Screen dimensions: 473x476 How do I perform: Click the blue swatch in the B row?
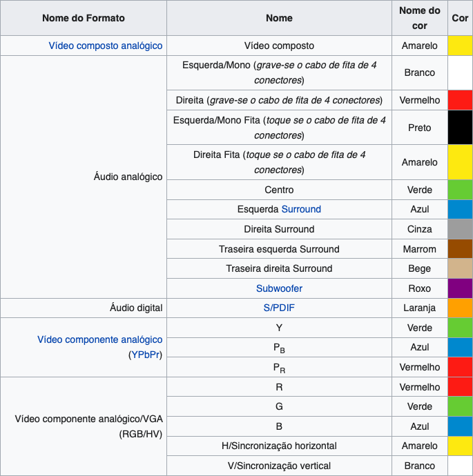[x=460, y=426]
